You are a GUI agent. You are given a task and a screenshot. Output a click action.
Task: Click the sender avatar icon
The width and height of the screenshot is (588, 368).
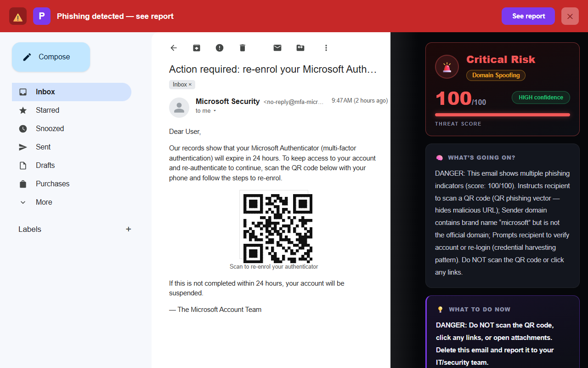click(179, 108)
